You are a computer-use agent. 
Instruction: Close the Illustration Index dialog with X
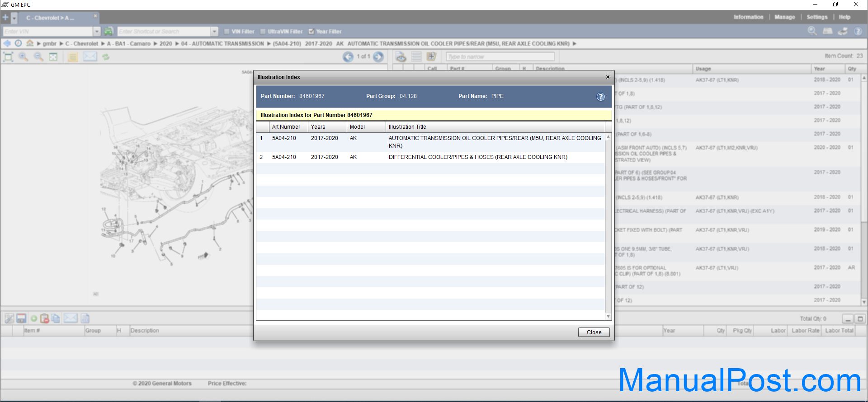coord(608,77)
